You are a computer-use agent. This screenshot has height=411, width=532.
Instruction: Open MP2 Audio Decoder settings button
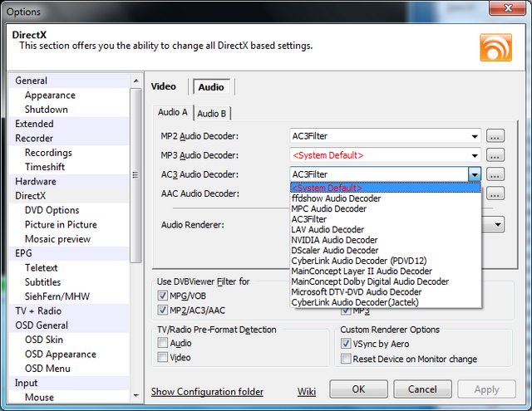point(495,136)
